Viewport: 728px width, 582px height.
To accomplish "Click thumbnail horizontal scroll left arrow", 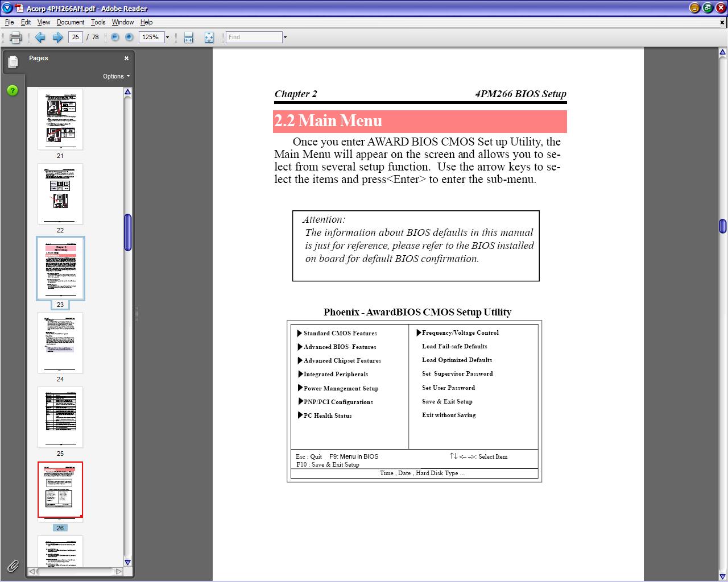I will (32, 571).
